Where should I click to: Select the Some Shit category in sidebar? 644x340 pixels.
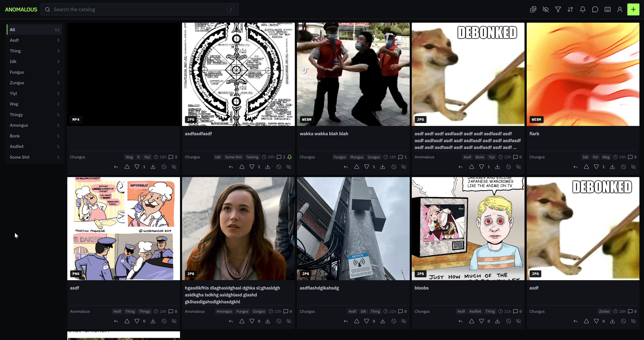(34, 157)
